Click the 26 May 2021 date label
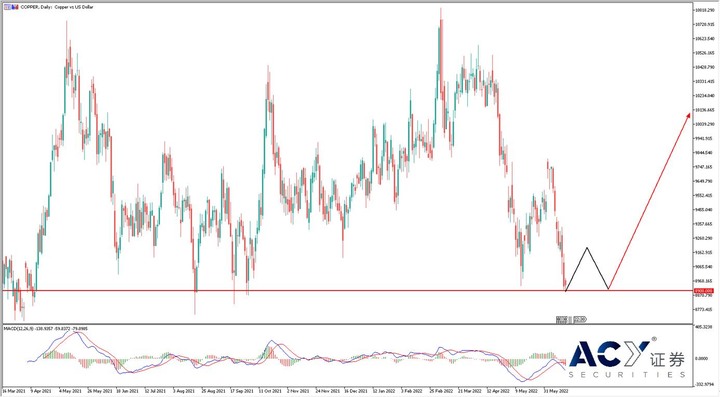The height and width of the screenshot is (397, 720). pyautogui.click(x=99, y=391)
